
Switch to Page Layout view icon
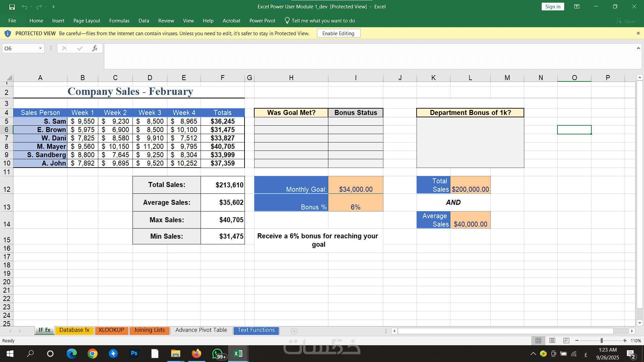[x=552, y=341]
